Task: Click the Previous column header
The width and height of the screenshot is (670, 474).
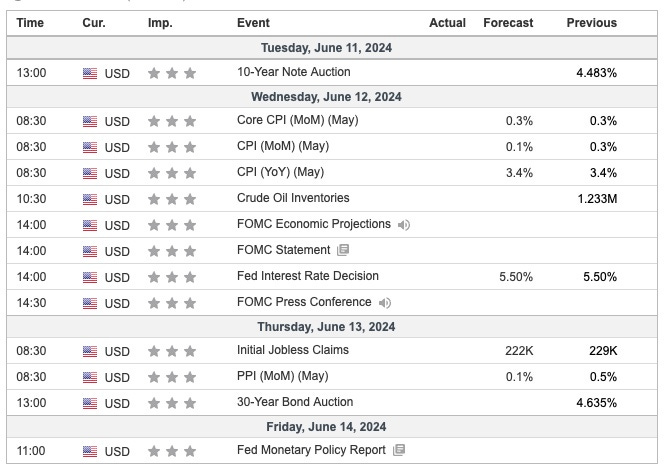Action: [x=591, y=23]
